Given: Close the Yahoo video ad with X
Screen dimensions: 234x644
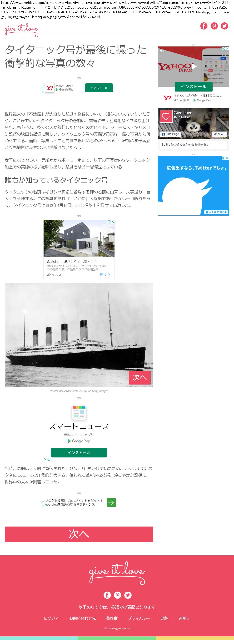Looking at the screenshot, I should [x=227, y=49].
